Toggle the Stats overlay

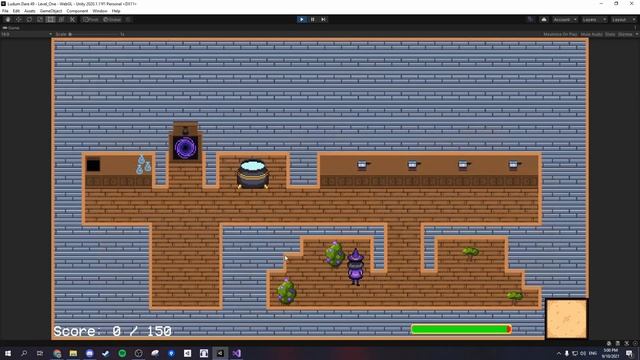tap(610, 34)
